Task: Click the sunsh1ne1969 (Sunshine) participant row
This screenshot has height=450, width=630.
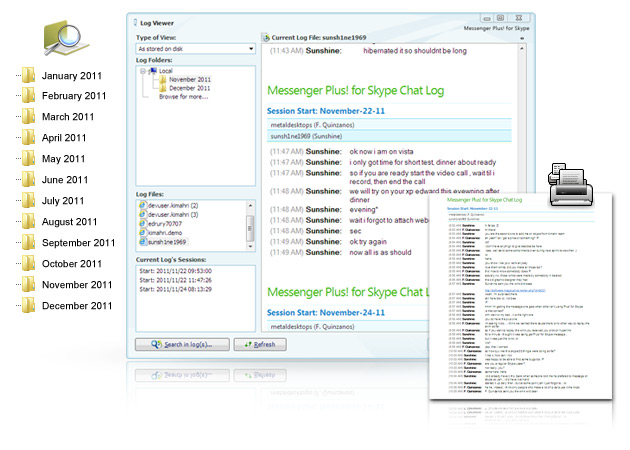Action: (x=389, y=137)
